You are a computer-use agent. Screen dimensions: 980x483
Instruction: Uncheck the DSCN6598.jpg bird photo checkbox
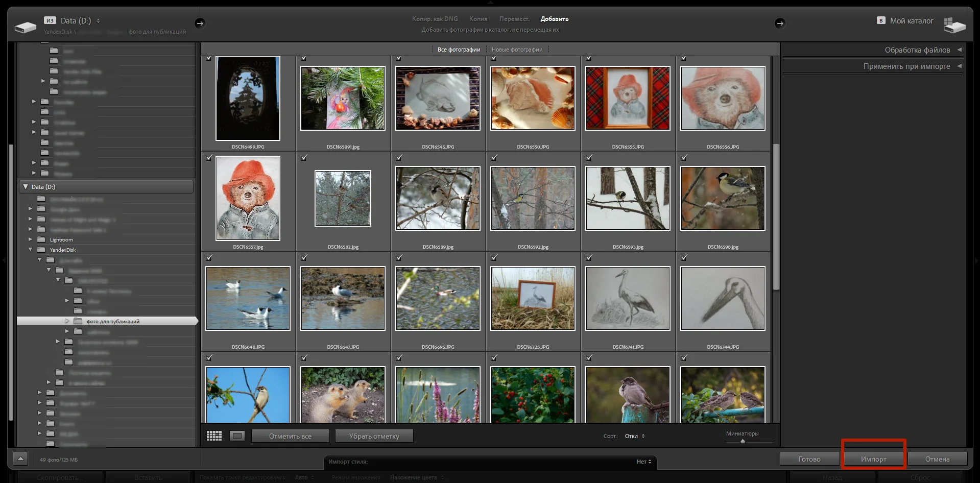point(684,158)
